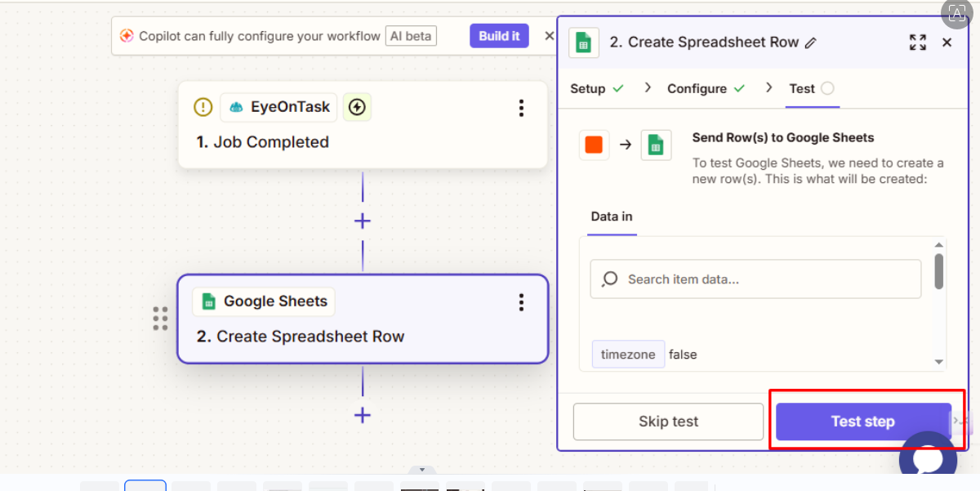
Task: Click the Skip test button
Action: click(668, 422)
